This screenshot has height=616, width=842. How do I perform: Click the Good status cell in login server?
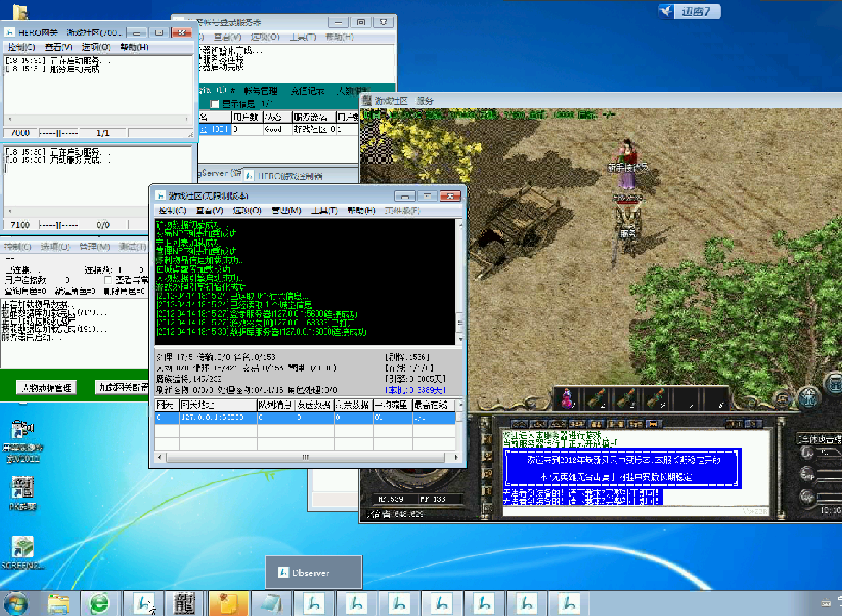(277, 129)
